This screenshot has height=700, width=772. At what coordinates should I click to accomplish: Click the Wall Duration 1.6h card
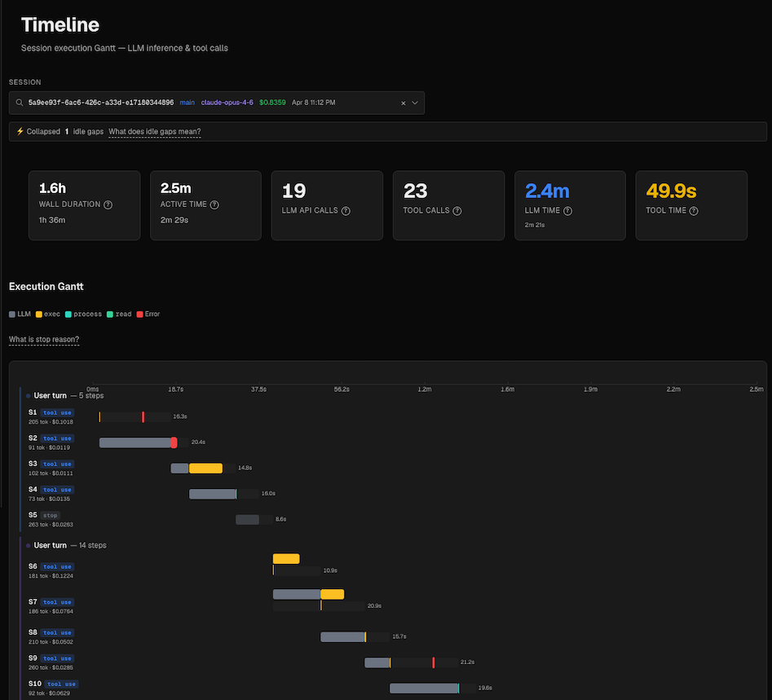coord(84,205)
